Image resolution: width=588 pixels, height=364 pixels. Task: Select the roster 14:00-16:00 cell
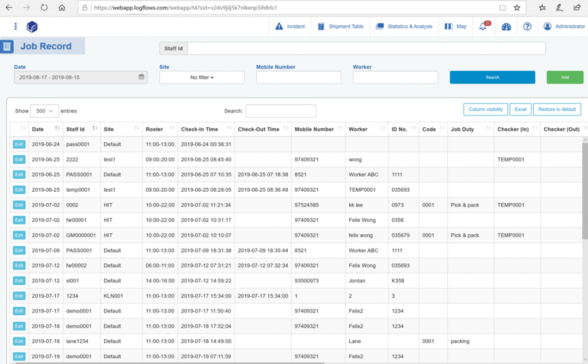pyautogui.click(x=160, y=281)
